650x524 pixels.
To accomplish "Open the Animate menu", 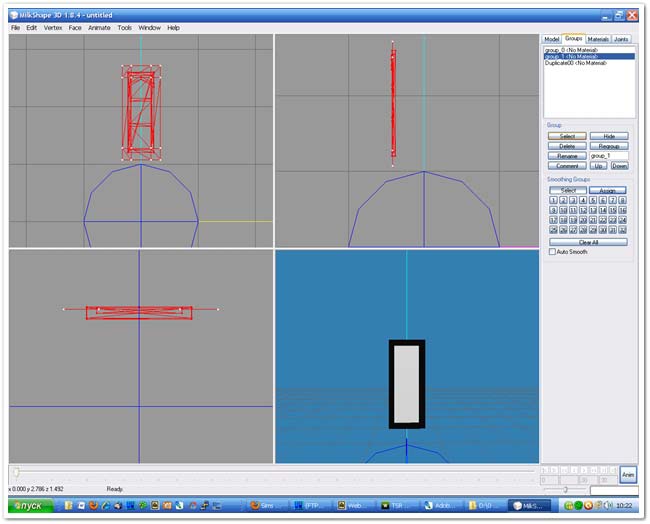I will [99, 28].
